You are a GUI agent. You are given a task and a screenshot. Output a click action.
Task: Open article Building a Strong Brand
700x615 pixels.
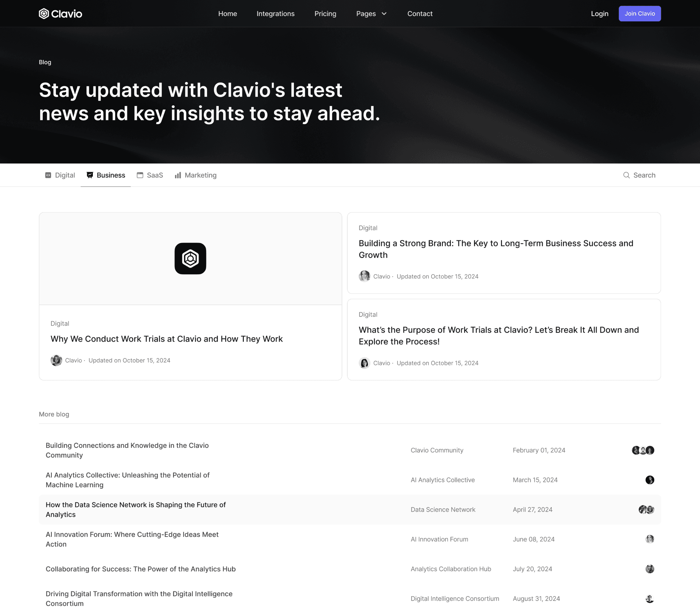[x=496, y=249]
